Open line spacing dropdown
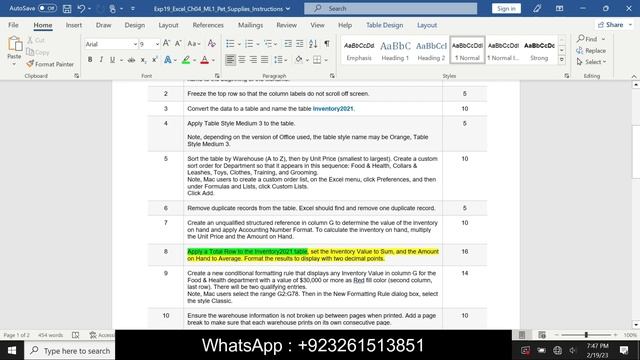This screenshot has width=640, height=360. tap(280, 60)
